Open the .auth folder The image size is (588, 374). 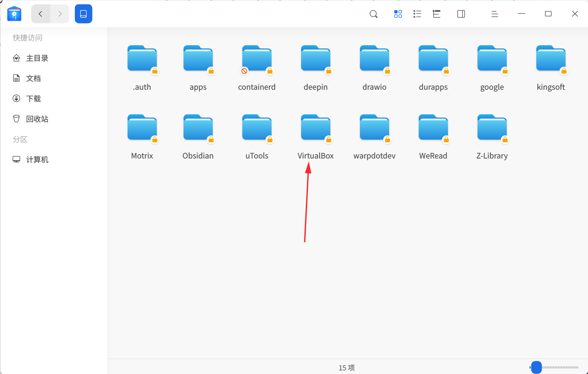(142, 59)
